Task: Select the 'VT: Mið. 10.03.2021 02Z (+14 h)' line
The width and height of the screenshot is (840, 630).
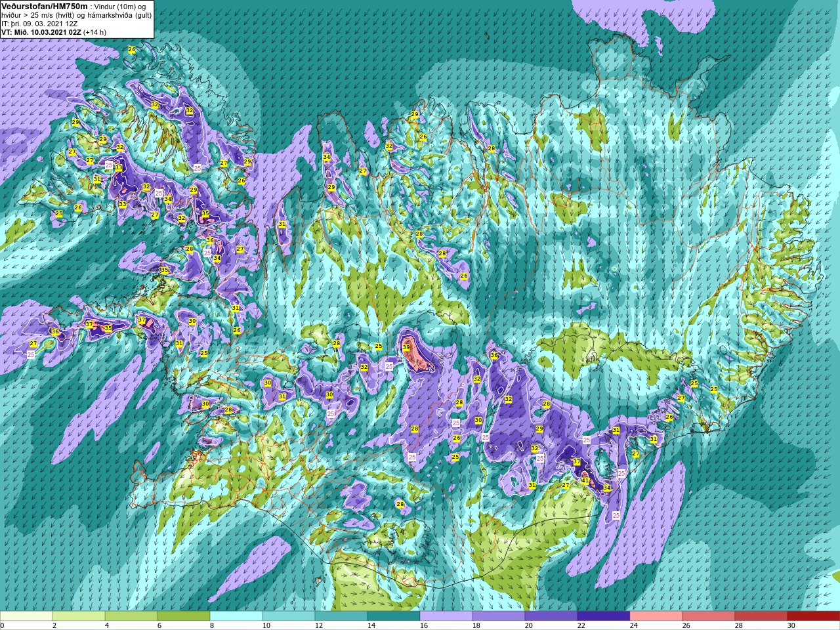Action: click(54, 31)
